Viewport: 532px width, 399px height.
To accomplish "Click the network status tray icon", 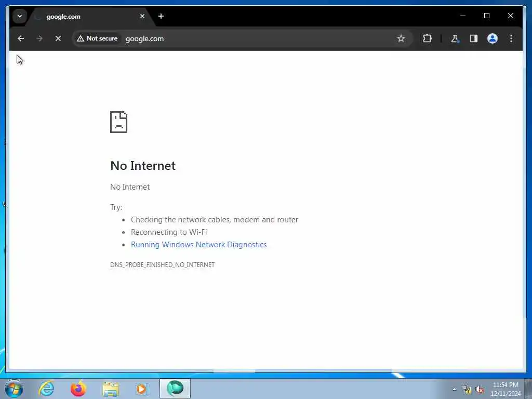I will (x=467, y=390).
